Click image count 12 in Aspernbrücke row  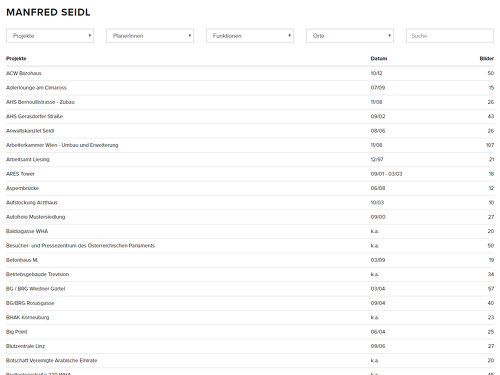click(491, 188)
